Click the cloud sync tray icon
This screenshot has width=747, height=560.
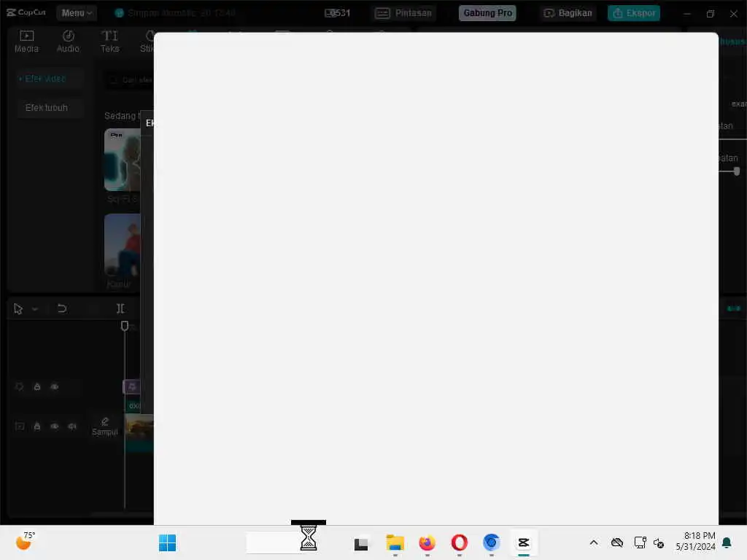click(x=617, y=542)
